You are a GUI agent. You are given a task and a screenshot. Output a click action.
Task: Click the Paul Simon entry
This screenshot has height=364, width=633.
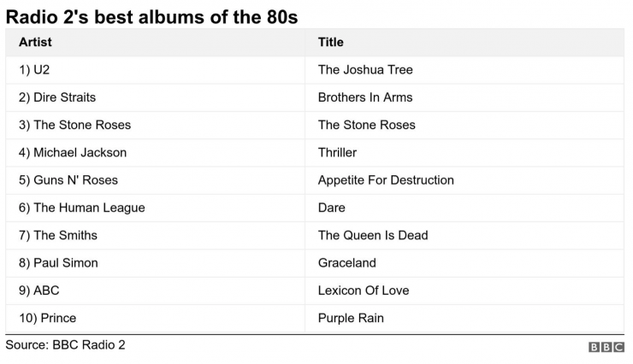click(58, 263)
